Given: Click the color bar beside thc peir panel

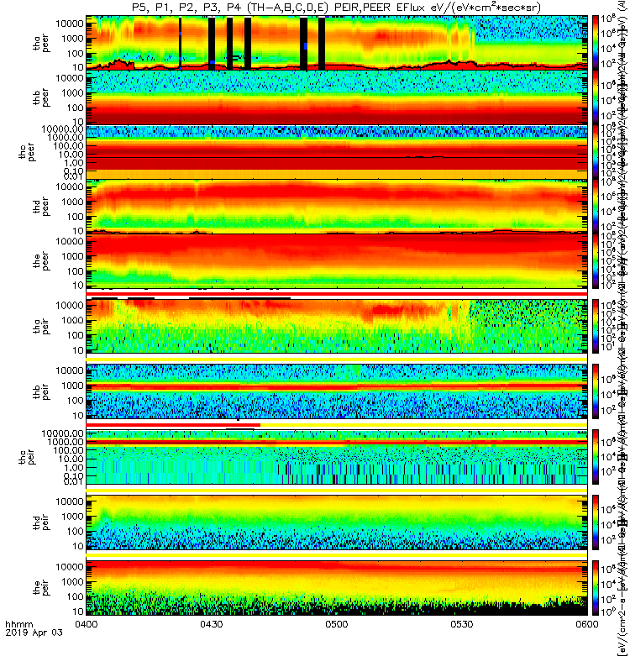Looking at the screenshot, I should 596,457.
